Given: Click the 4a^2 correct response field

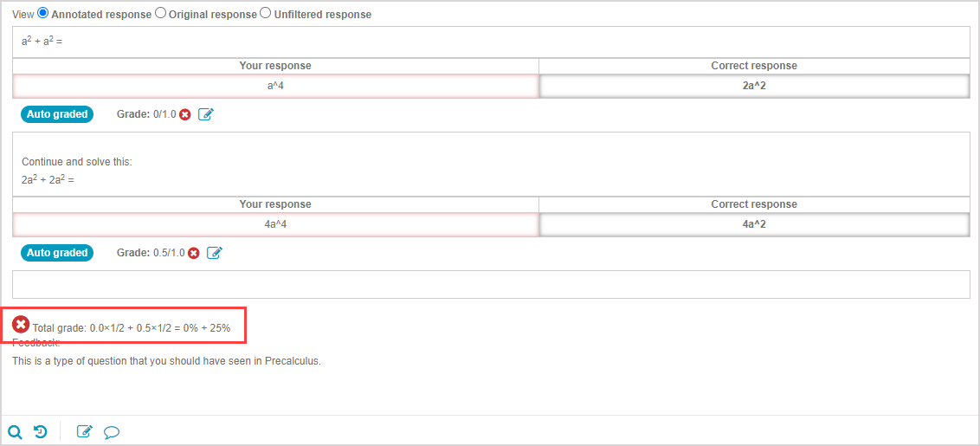Looking at the screenshot, I should click(x=753, y=224).
